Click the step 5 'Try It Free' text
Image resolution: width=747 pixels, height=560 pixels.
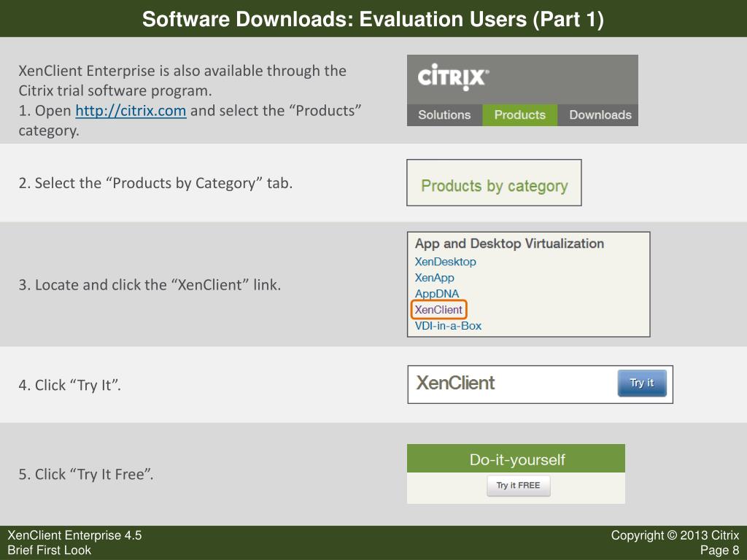click(x=86, y=474)
